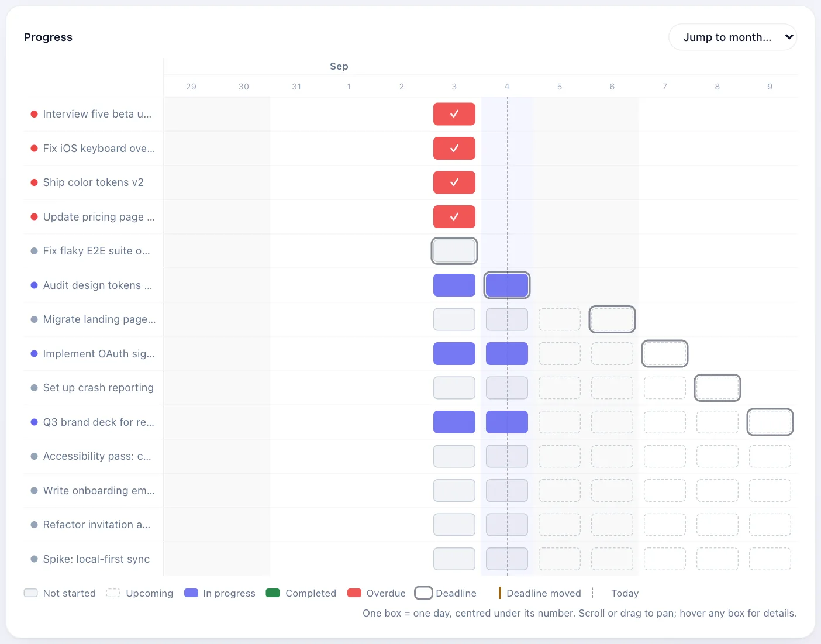Click the Sep 3 not-started box for Migrate landing page
Screen dimensions: 821x644
(454, 319)
